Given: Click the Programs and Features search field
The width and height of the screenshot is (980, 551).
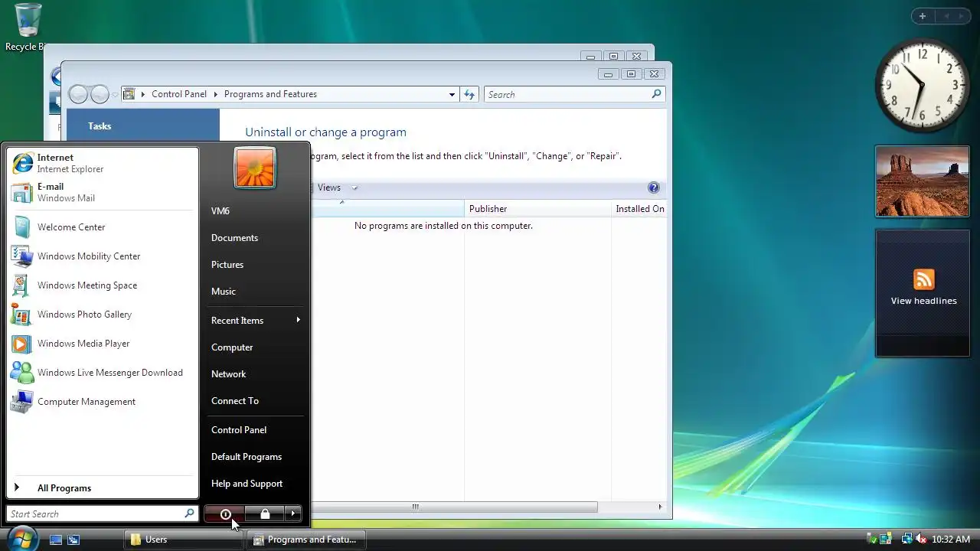Looking at the screenshot, I should coord(567,94).
